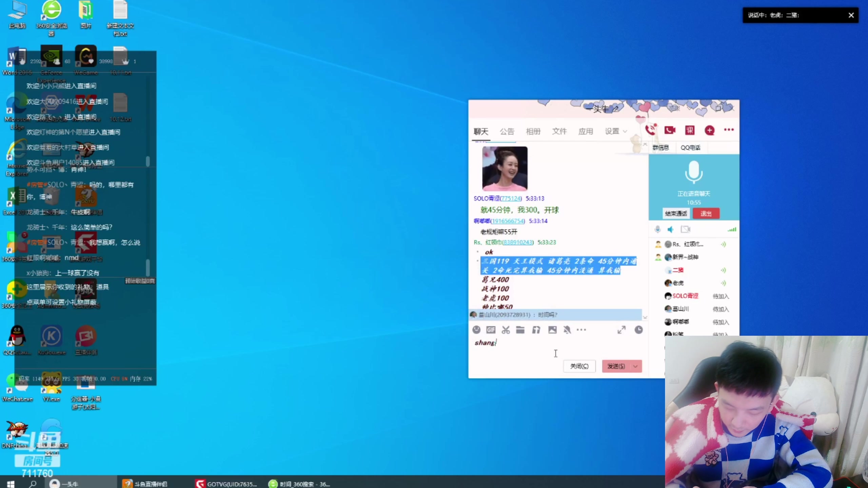Open the folder file-send icon
868x488 pixels.
[520, 330]
